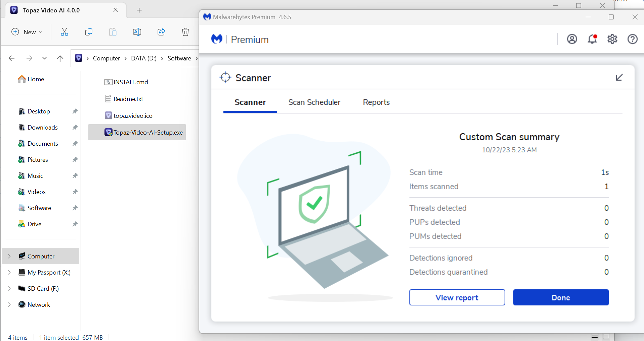Image resolution: width=644 pixels, height=341 pixels.
Task: Go back with Explorer back arrow
Action: click(x=12, y=58)
